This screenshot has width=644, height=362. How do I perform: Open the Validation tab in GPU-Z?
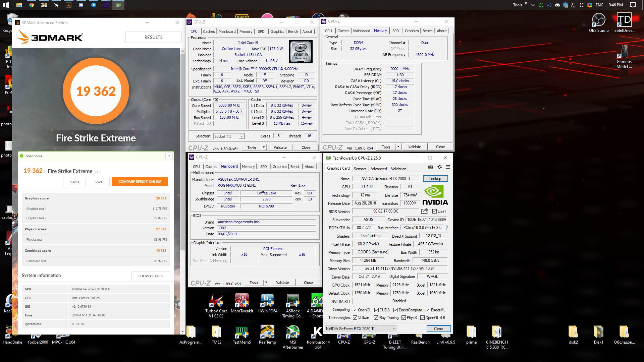[x=398, y=169]
